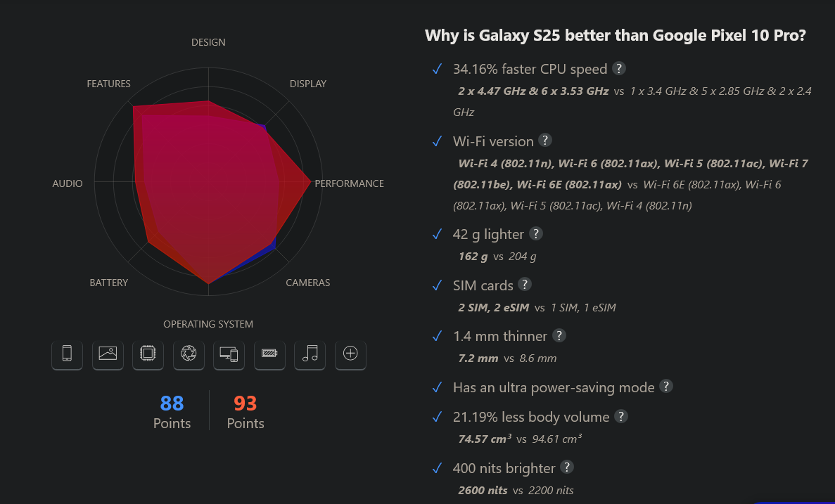The image size is (835, 504).
Task: Select the camera shutter category icon
Action: [189, 354]
